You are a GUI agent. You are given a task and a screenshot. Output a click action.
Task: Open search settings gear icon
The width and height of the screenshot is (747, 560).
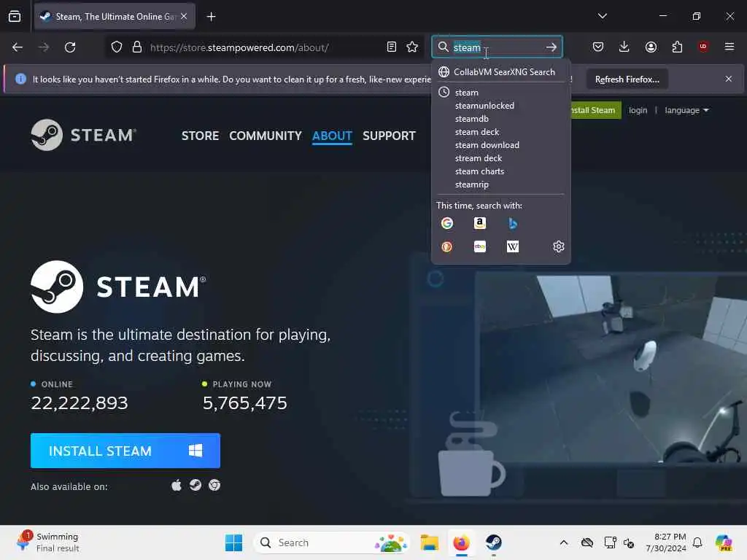click(558, 246)
